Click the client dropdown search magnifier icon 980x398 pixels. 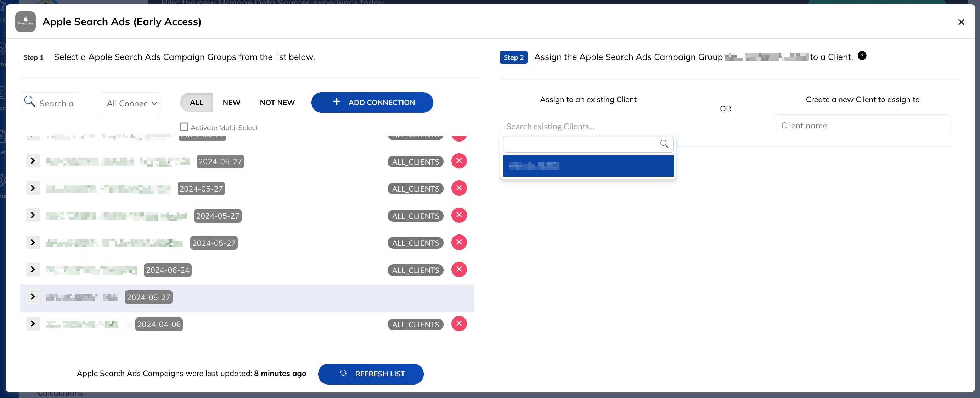(x=664, y=144)
